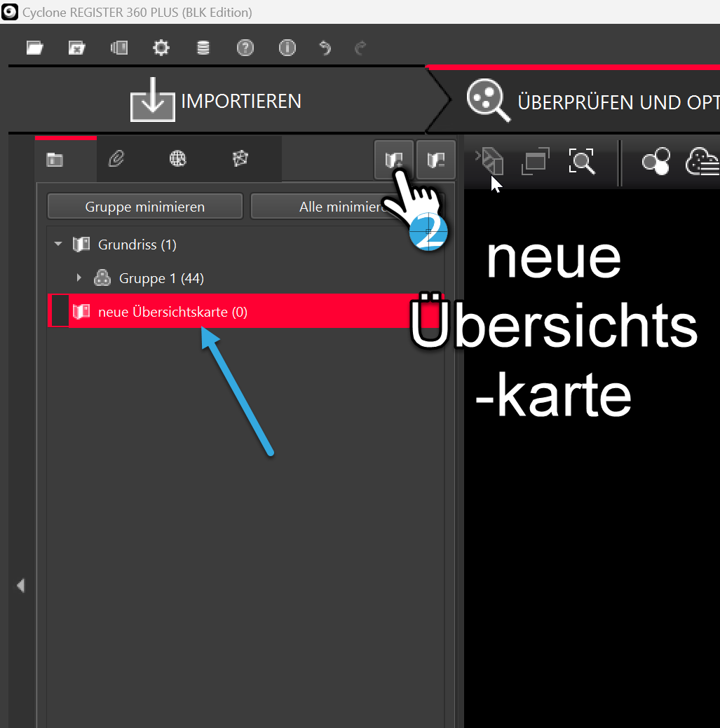Click the neue Übersichtskarte map icon
720x728 pixels.
(81, 311)
